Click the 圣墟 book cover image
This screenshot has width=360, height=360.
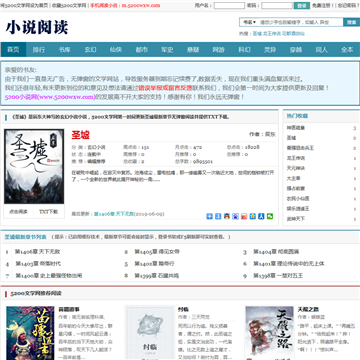click(x=34, y=166)
